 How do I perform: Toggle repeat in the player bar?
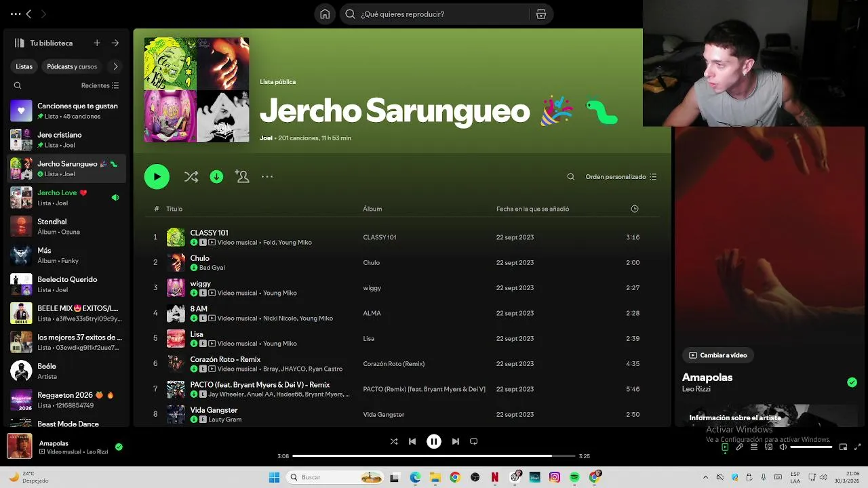pyautogui.click(x=474, y=441)
